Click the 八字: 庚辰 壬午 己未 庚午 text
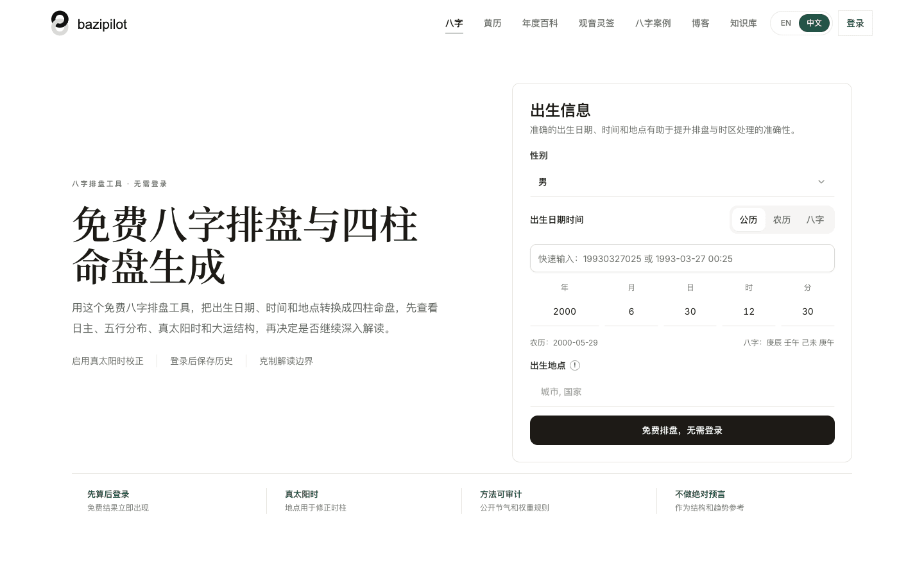 pos(789,343)
